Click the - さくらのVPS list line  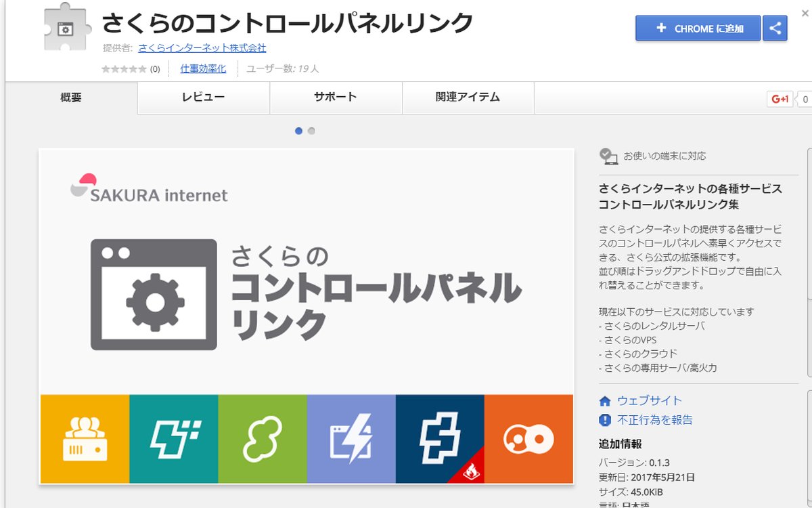[628, 340]
